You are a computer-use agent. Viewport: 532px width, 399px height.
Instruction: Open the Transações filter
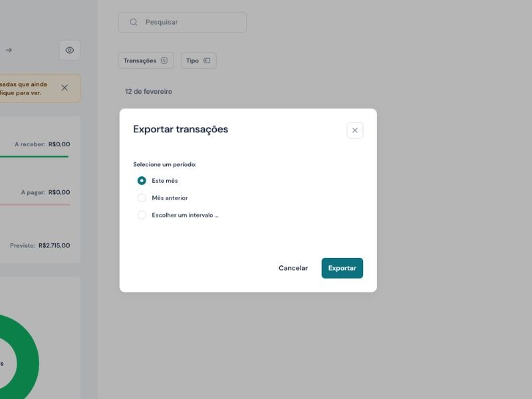point(146,61)
